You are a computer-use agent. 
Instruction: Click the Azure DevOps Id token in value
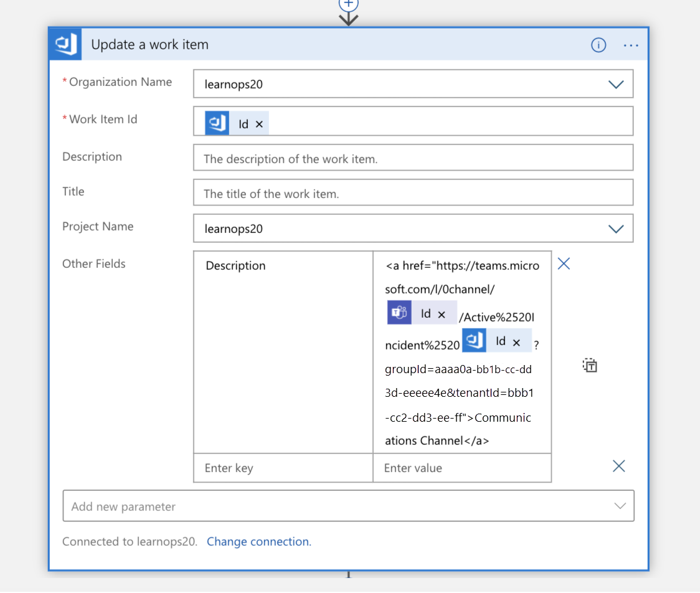click(x=496, y=341)
